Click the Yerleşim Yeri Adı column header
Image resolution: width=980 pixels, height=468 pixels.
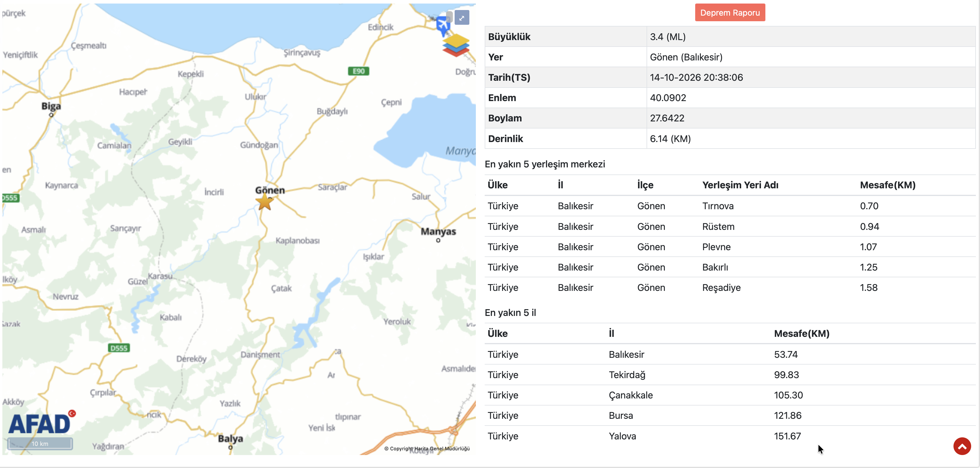pos(740,185)
